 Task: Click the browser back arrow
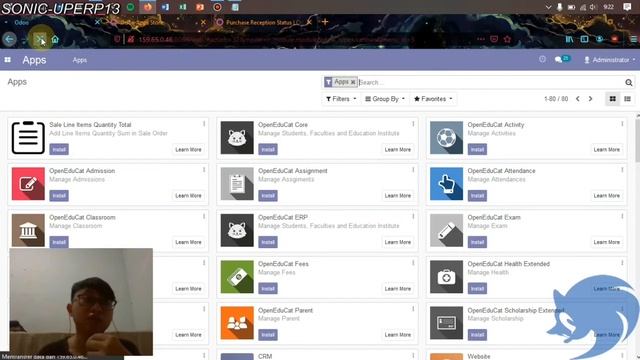click(x=9, y=39)
